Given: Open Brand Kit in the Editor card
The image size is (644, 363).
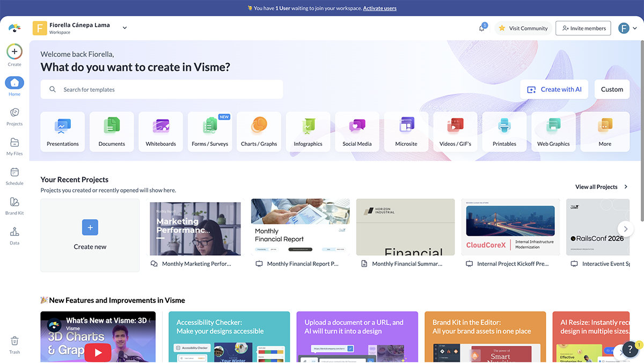Looking at the screenshot, I should click(x=485, y=337).
